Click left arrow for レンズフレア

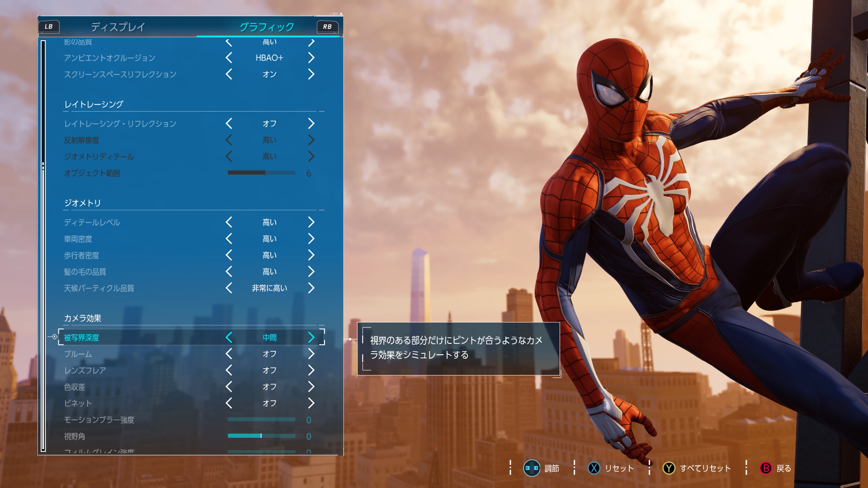pyautogui.click(x=229, y=370)
